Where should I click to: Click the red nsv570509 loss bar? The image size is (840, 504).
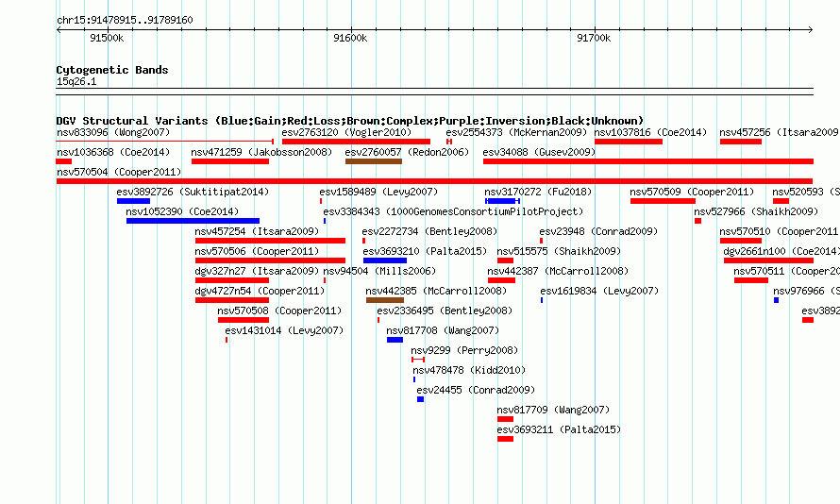(x=663, y=201)
